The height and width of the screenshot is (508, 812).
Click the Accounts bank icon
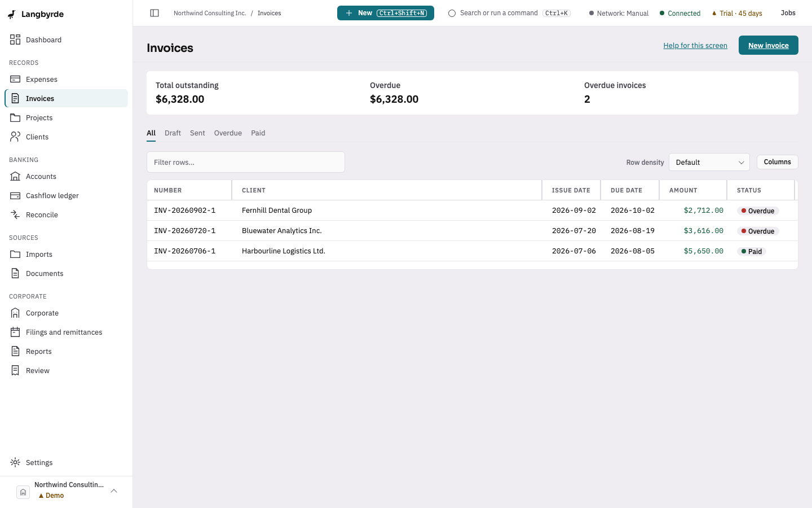coord(15,176)
